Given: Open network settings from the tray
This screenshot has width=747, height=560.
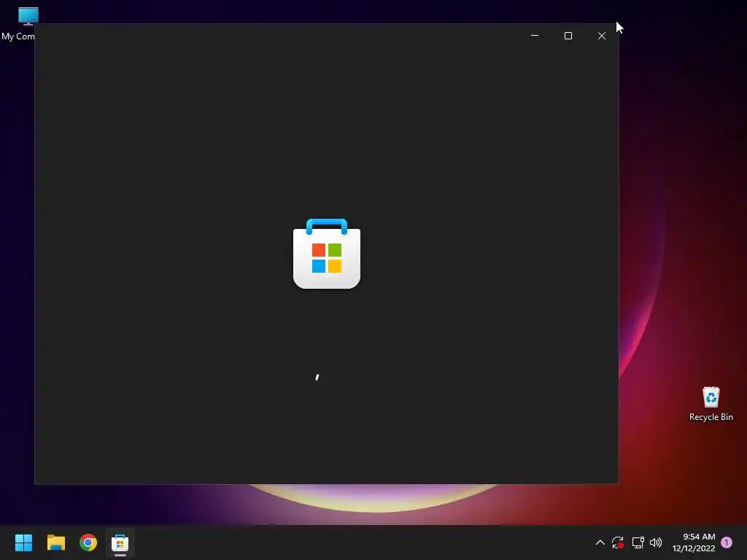Looking at the screenshot, I should (638, 542).
